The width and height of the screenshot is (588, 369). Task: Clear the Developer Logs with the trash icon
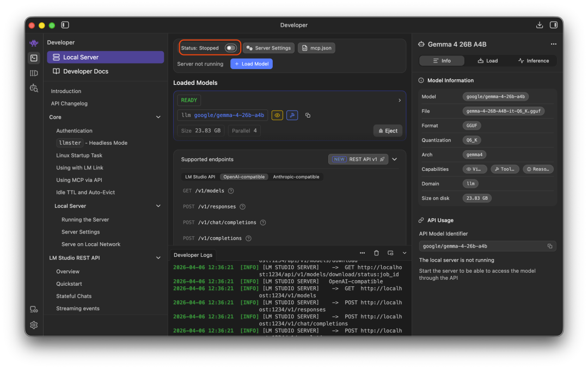pyautogui.click(x=376, y=253)
